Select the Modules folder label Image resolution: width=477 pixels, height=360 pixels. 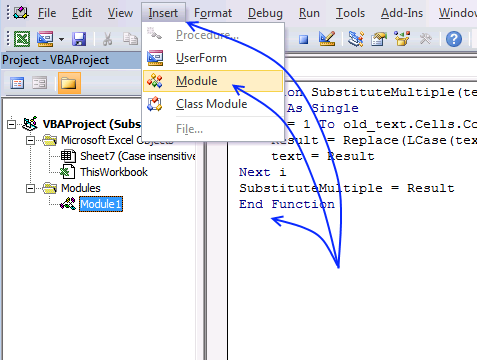pos(80,188)
